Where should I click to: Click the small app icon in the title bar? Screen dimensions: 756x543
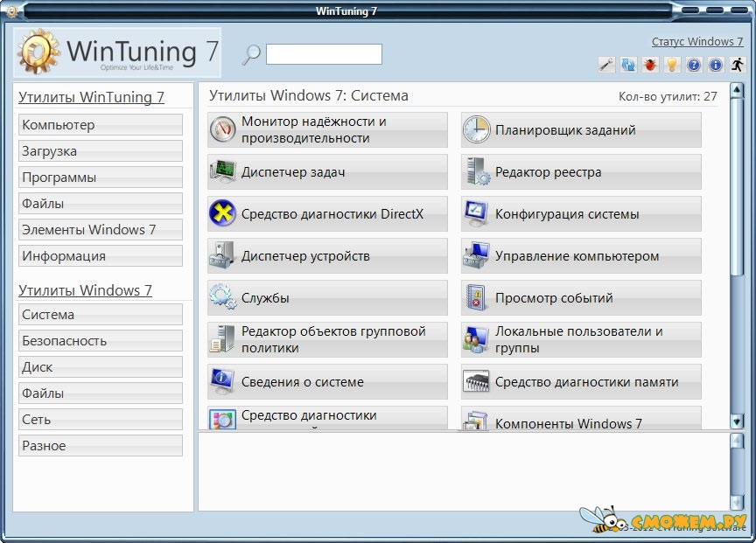pyautogui.click(x=11, y=10)
